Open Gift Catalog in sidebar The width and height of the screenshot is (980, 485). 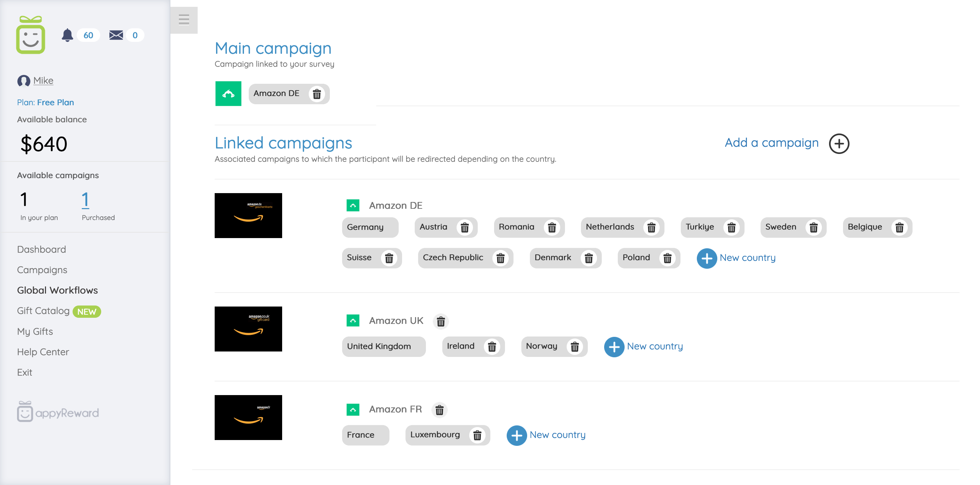tap(43, 311)
